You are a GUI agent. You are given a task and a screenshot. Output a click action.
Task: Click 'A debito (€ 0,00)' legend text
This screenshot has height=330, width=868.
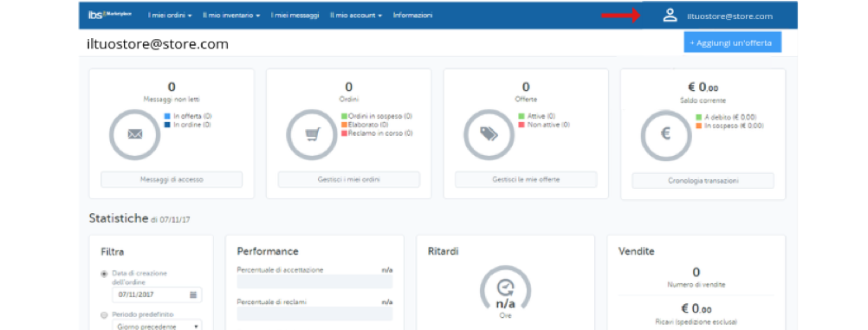pos(730,118)
